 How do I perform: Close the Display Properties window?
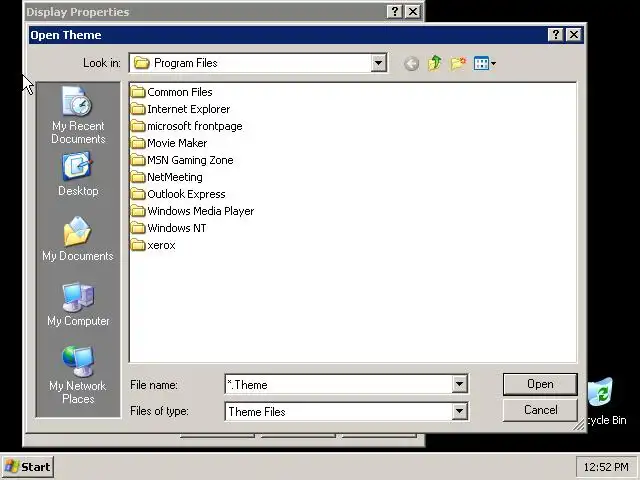pos(413,11)
